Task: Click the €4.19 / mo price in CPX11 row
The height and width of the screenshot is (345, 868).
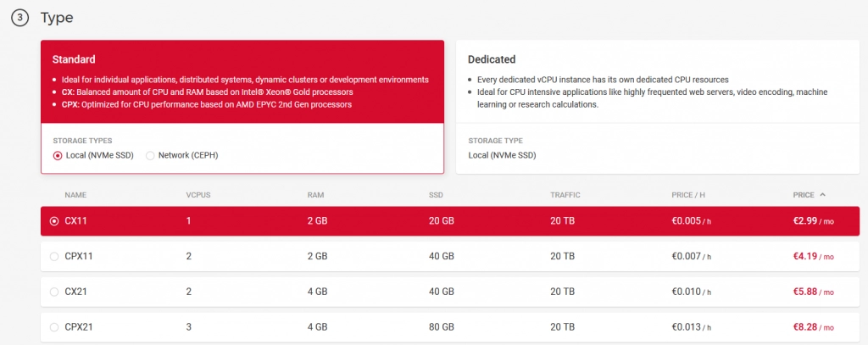Action: (x=813, y=256)
